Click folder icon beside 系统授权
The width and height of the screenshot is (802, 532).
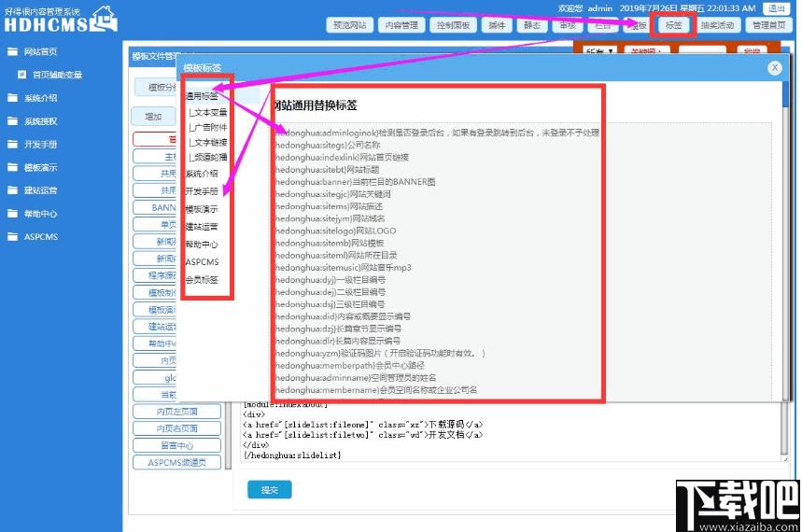(11, 121)
